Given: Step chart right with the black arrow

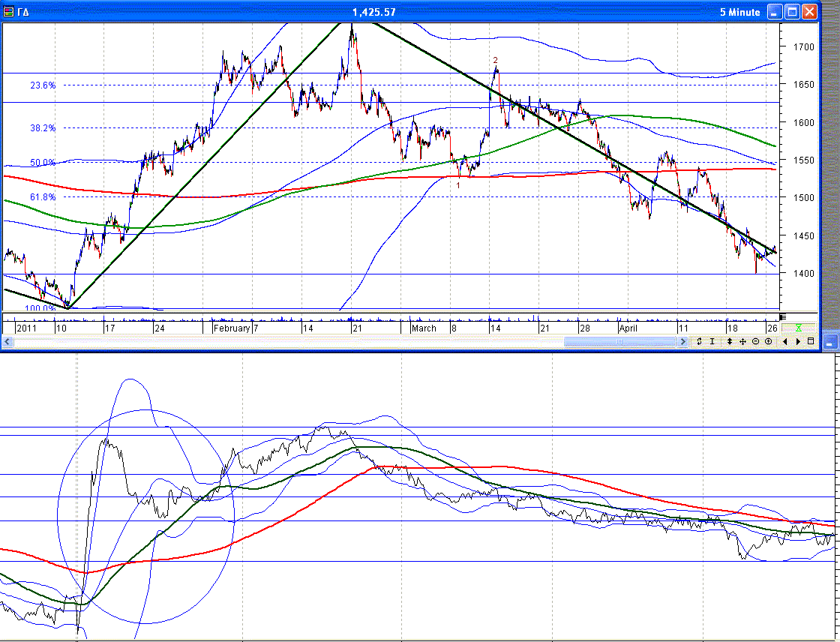Looking at the screenshot, I should click(x=796, y=341).
